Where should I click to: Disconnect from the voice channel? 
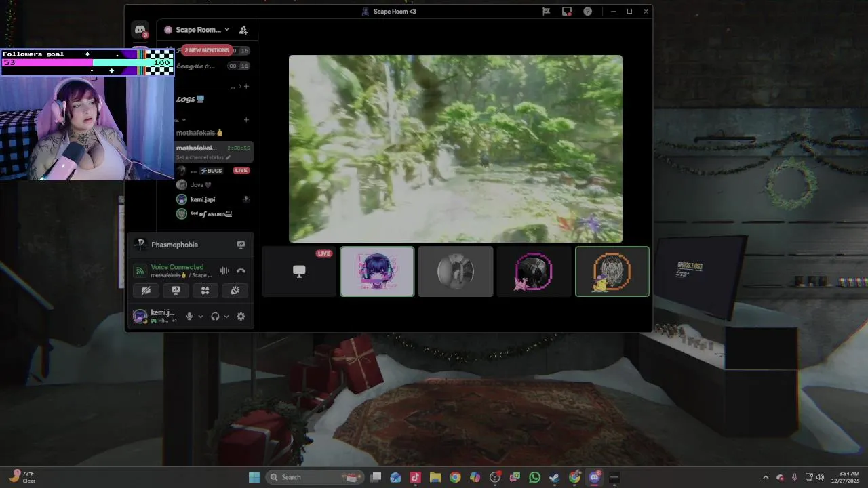point(241,270)
